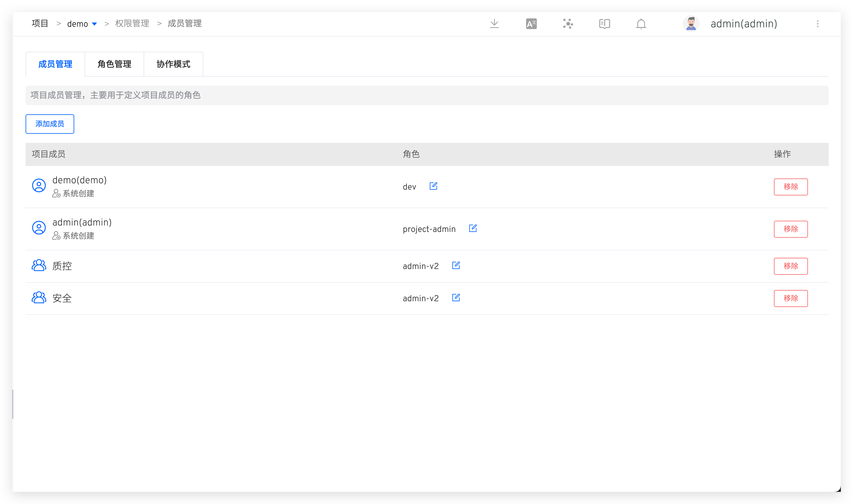The width and height of the screenshot is (853, 504).
Task: Edit role for demo(demo) member
Action: [433, 186]
